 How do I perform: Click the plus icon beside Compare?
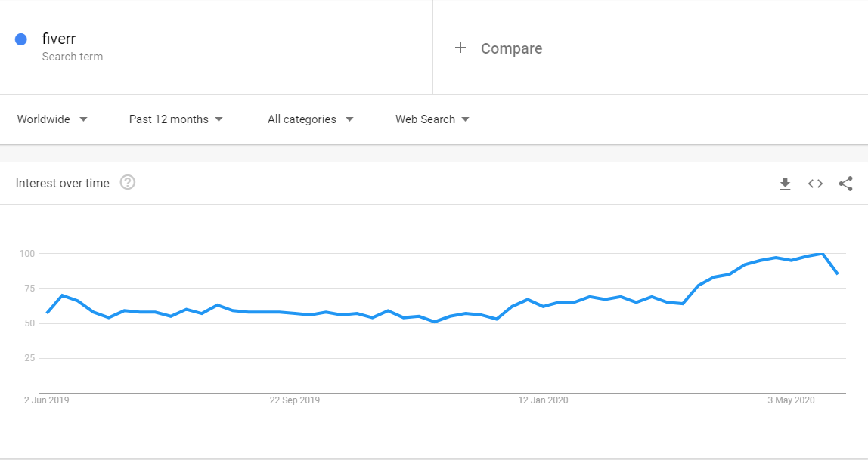coord(460,48)
